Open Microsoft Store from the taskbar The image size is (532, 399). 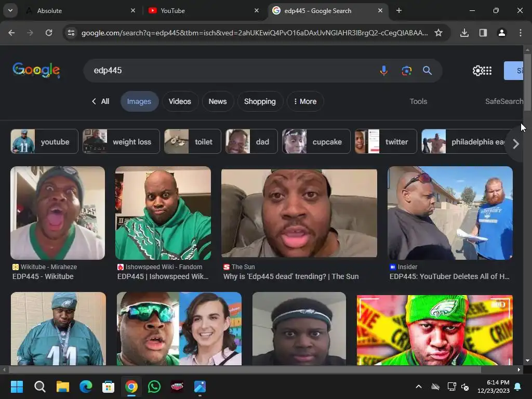pos(108,387)
